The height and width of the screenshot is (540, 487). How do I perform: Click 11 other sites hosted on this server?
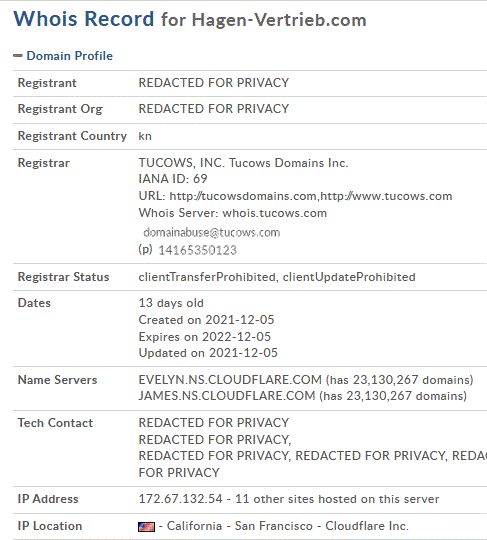click(x=337, y=499)
